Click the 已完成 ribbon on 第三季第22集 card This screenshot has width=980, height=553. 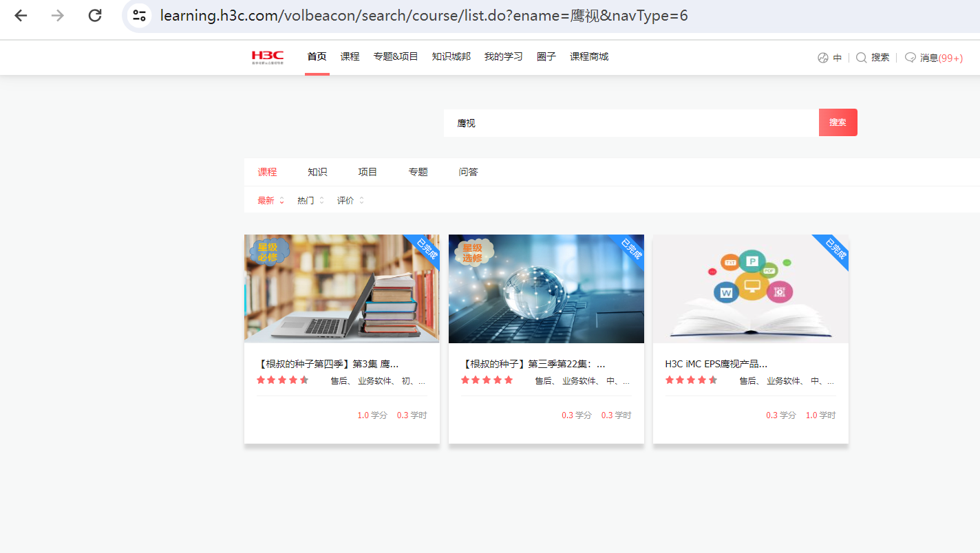pyautogui.click(x=630, y=249)
